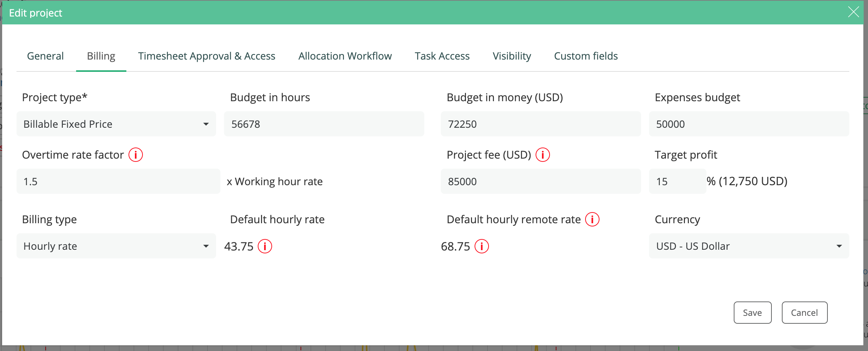Click the 'Expenses budget' label
Viewport: 868px width, 351px height.
pos(697,97)
